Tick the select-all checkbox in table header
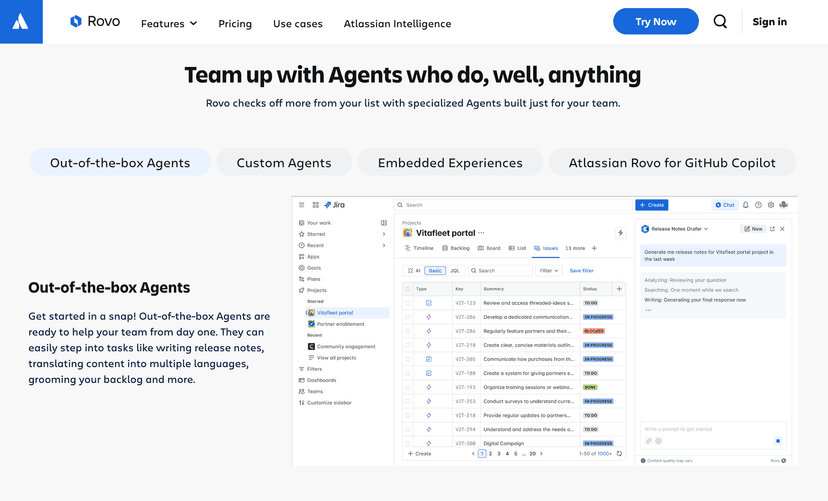Screen dimensions: 828x501 [408, 289]
